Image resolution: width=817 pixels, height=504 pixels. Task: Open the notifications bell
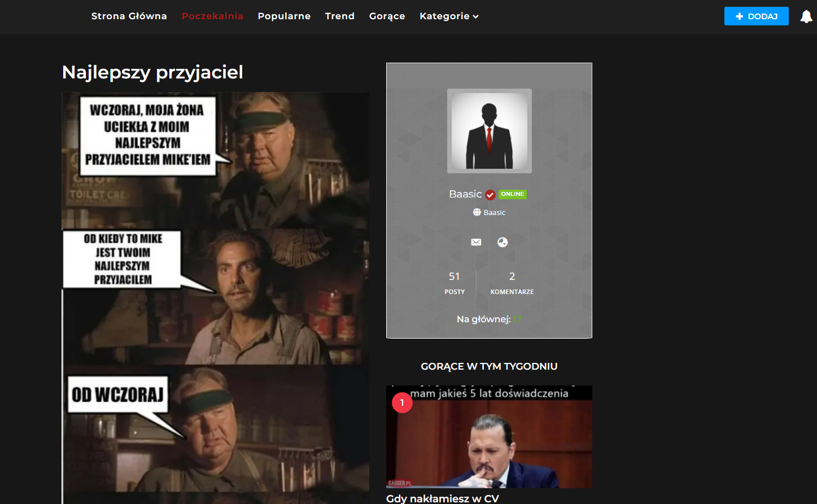pyautogui.click(x=806, y=16)
